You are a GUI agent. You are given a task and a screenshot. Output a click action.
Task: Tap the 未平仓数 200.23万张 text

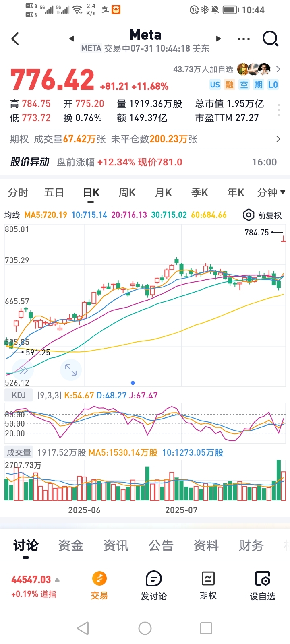154,139
